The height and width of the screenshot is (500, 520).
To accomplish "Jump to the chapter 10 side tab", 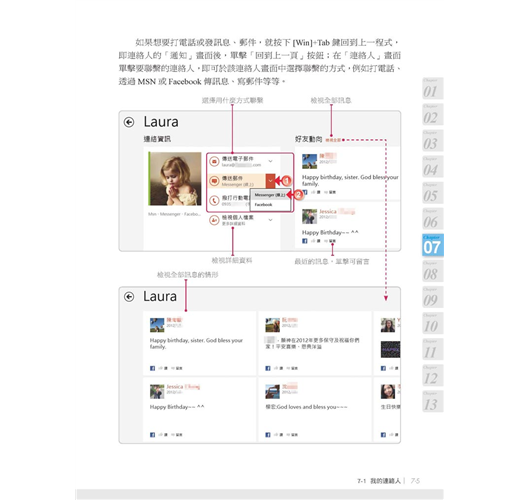I will (x=433, y=323).
